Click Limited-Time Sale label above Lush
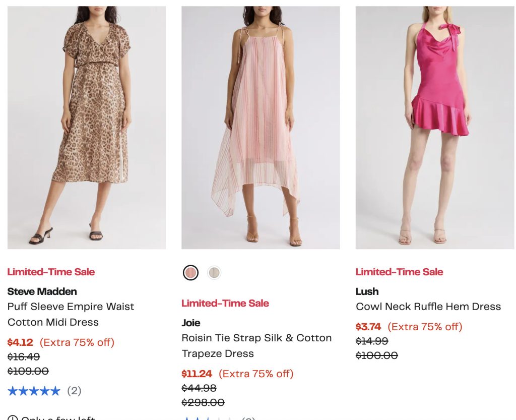The image size is (516, 420). click(x=399, y=272)
